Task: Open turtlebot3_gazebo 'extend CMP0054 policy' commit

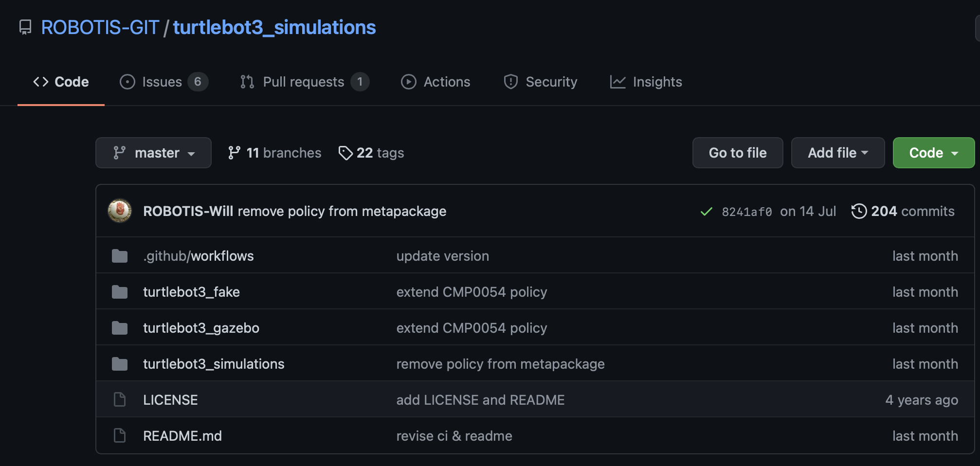Action: [472, 328]
